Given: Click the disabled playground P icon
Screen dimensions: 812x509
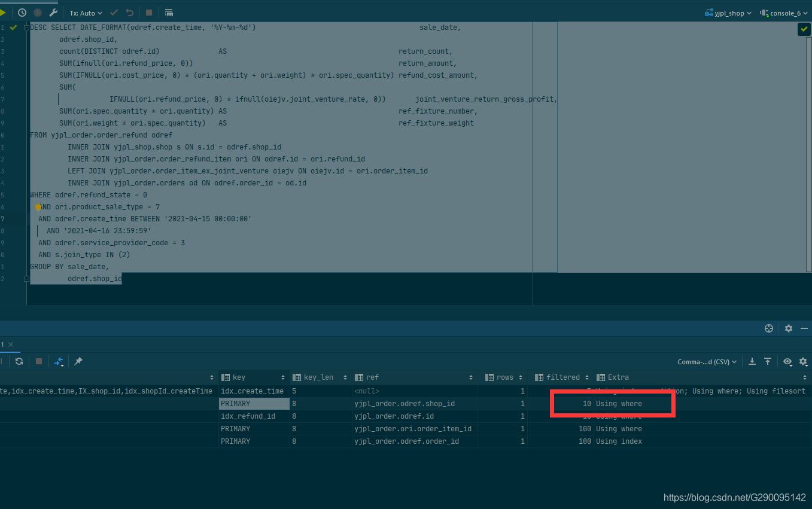Looking at the screenshot, I should [x=38, y=13].
